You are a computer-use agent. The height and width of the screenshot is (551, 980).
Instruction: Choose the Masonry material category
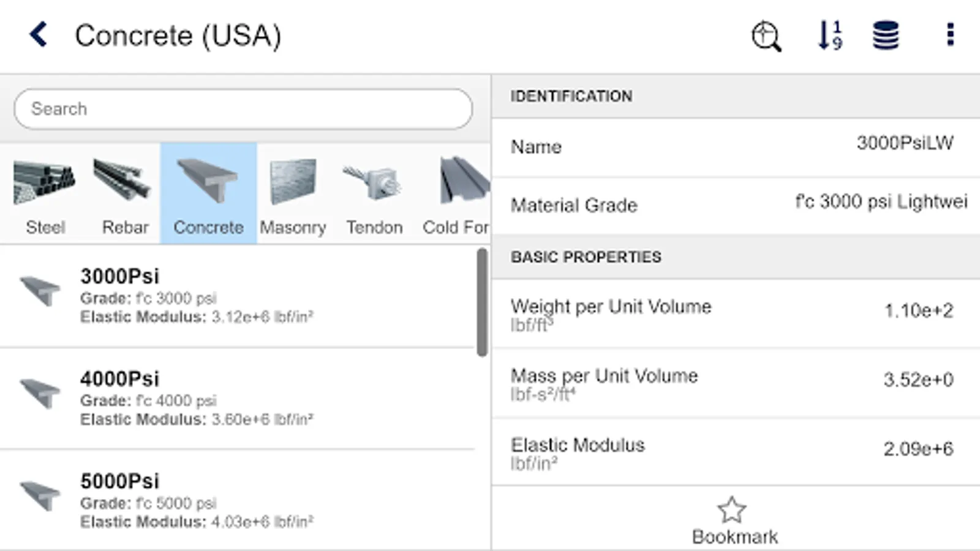(293, 194)
